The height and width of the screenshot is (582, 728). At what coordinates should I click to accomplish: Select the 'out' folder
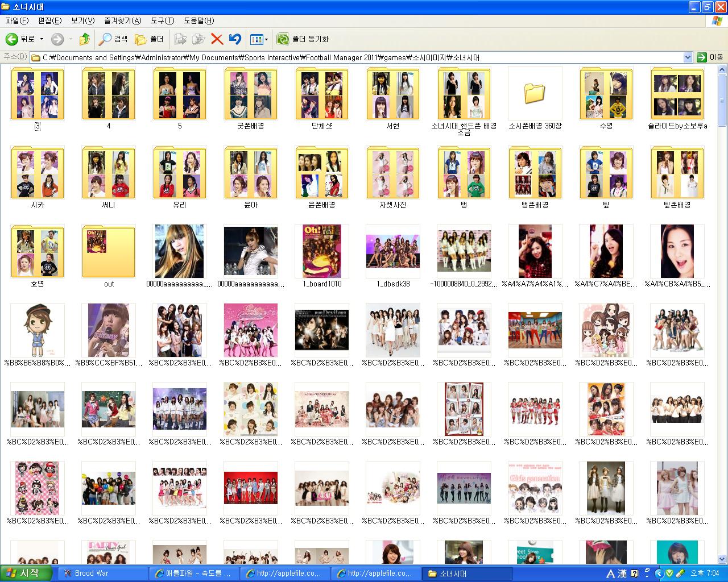[x=109, y=251]
